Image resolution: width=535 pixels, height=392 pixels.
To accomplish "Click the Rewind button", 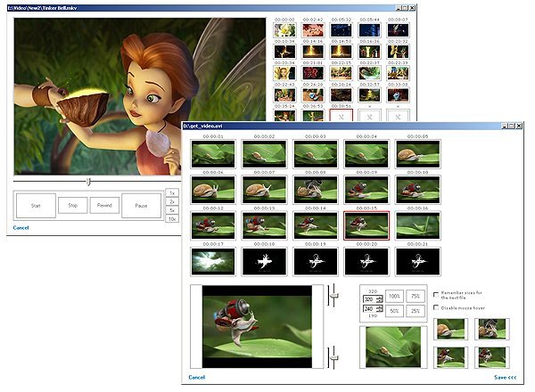I will [104, 206].
